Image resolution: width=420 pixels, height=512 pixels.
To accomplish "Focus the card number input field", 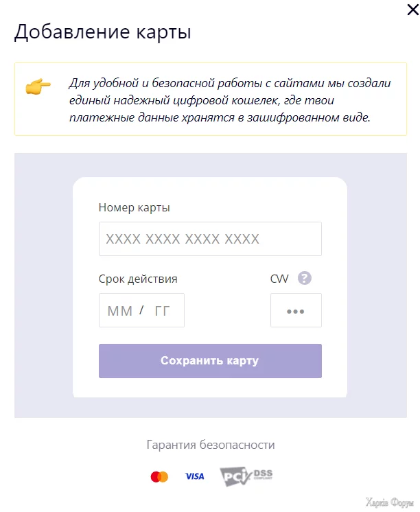I will click(x=210, y=239).
